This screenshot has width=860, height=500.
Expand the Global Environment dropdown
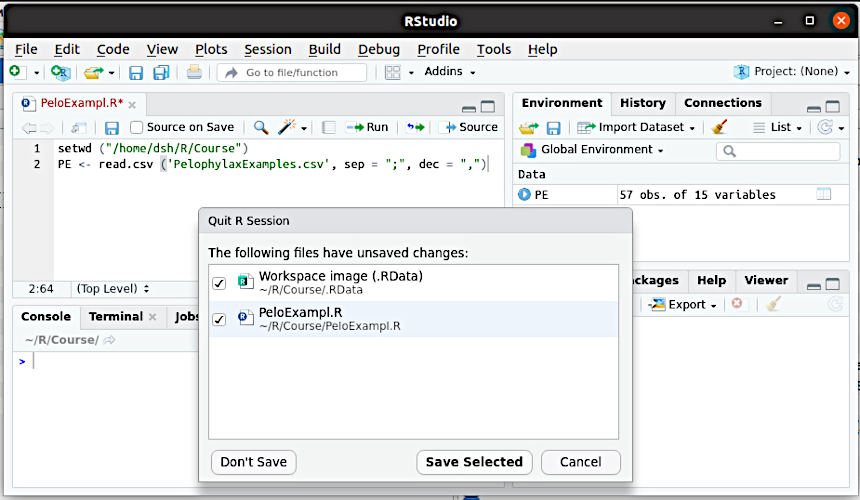point(592,150)
